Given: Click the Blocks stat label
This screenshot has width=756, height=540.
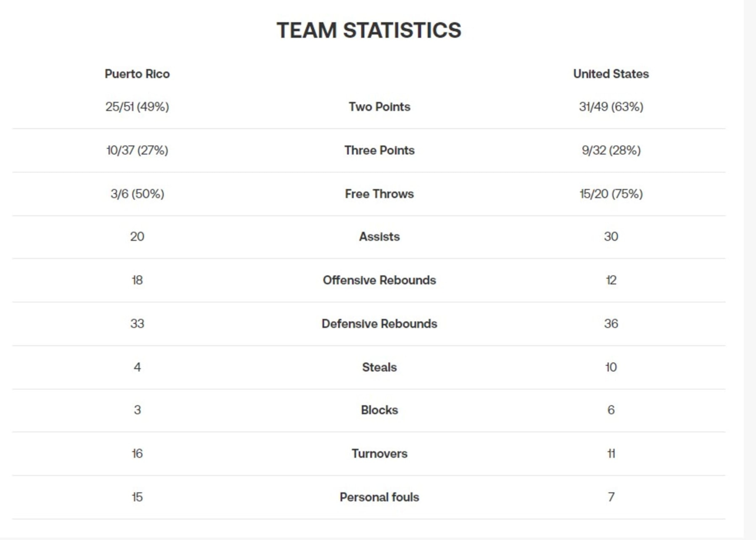Looking at the screenshot, I should coord(379,410).
